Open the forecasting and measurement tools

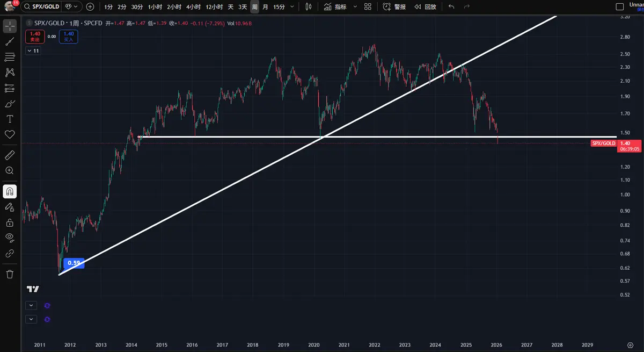point(10,88)
